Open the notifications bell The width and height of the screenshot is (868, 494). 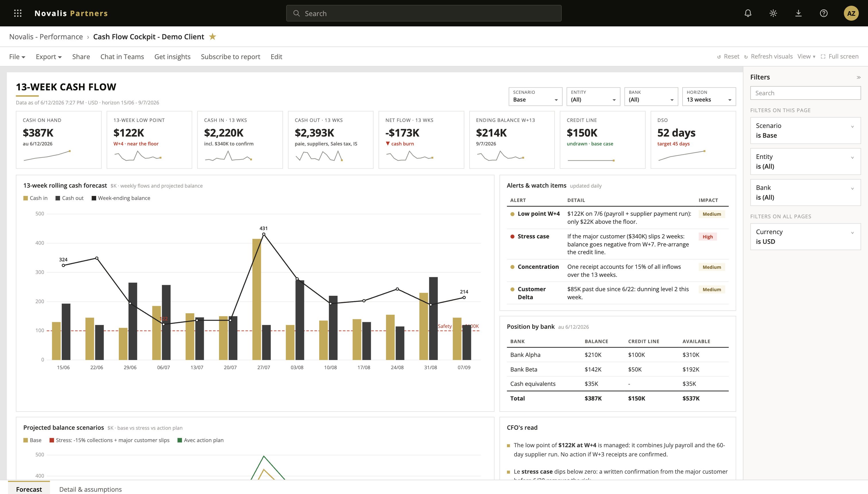coord(748,13)
